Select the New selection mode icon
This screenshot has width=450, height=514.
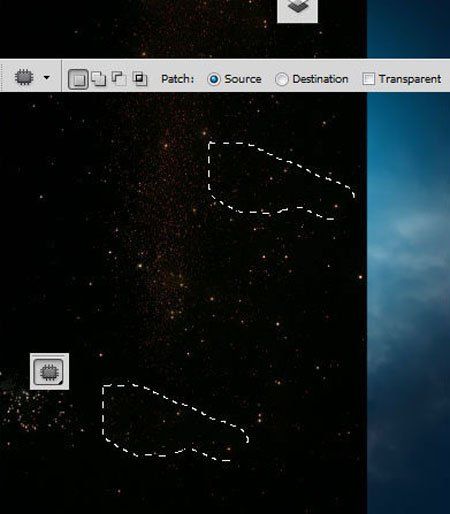pos(78,79)
